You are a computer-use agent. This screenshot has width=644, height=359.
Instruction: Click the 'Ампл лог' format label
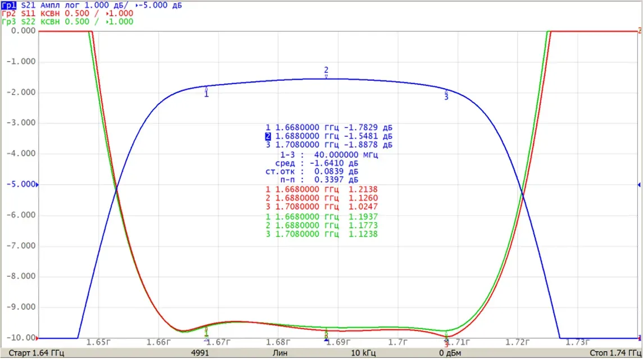(x=60, y=6)
